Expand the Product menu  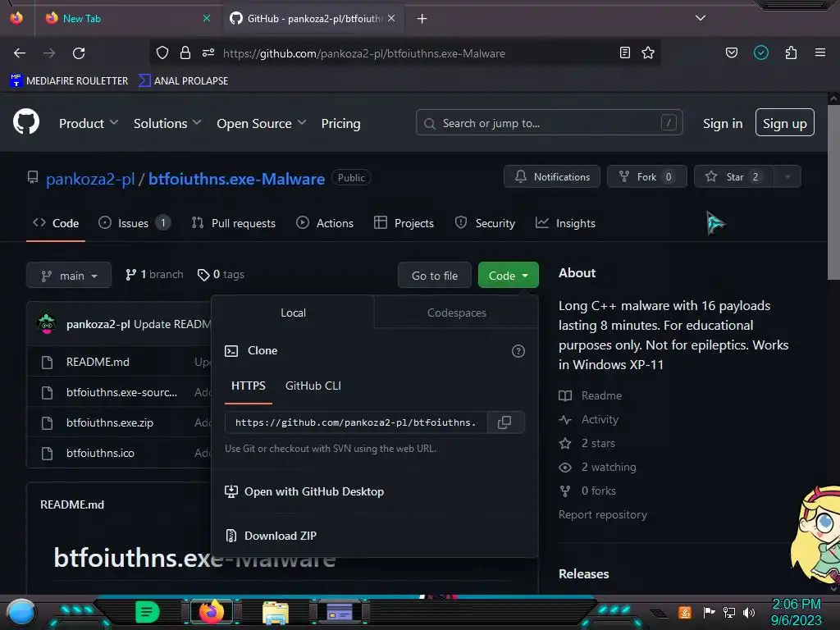(89, 123)
